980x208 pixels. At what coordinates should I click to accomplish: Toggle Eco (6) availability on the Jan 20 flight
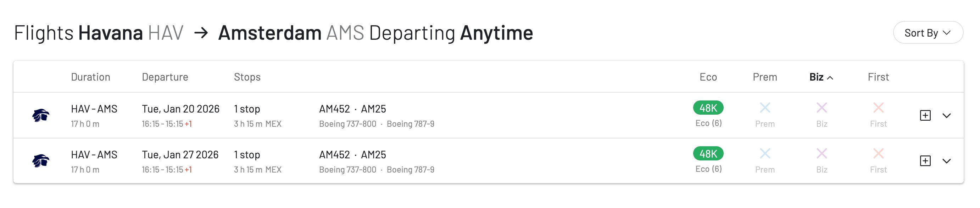click(x=708, y=123)
